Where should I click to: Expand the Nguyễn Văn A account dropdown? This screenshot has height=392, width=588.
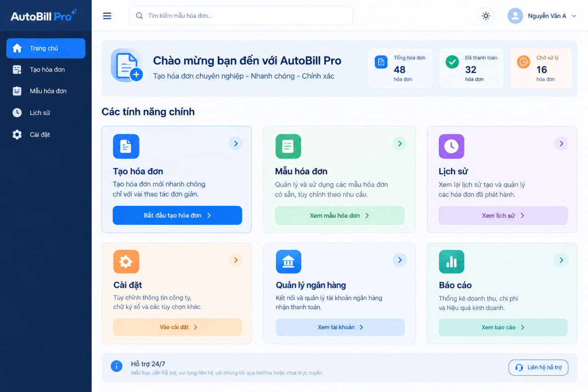click(574, 16)
